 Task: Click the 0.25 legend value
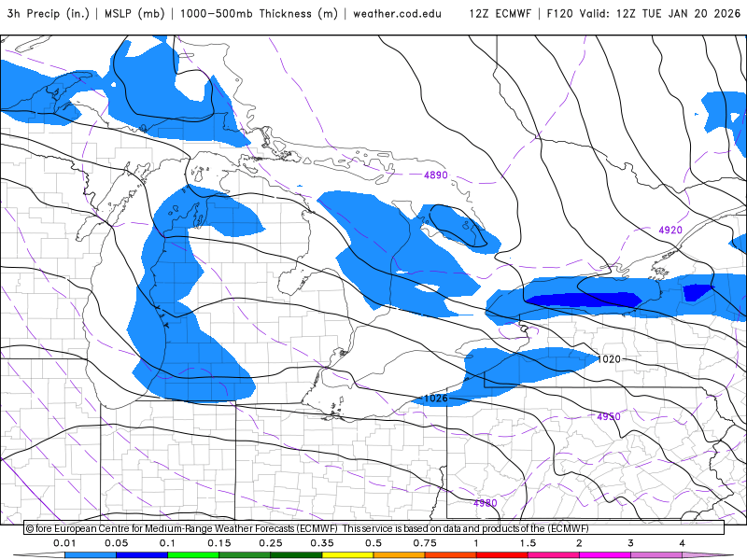pyautogui.click(x=271, y=543)
